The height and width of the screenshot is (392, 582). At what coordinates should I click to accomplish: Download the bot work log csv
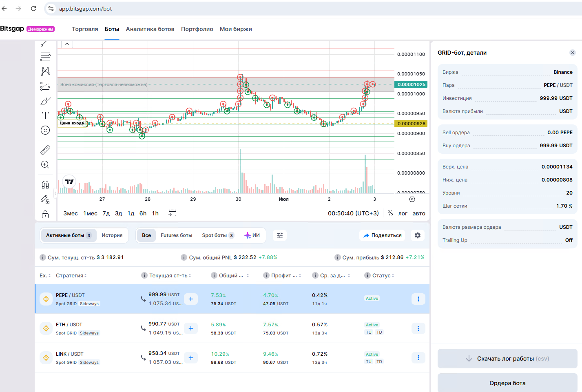click(x=507, y=359)
